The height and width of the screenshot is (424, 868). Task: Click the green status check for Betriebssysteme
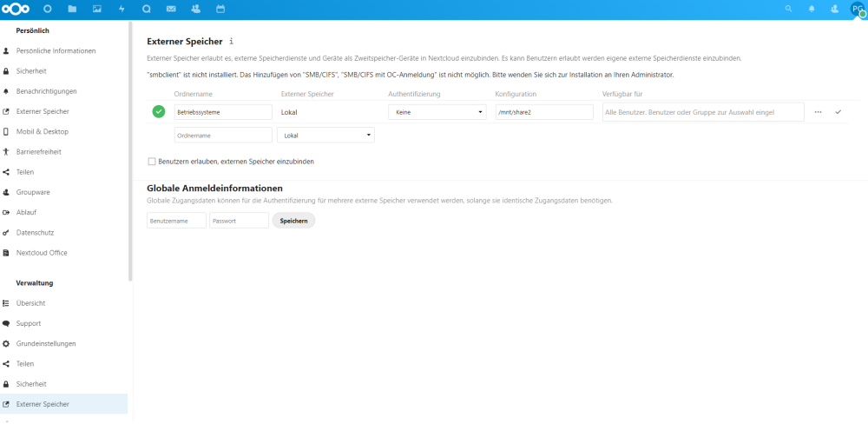[x=159, y=112]
